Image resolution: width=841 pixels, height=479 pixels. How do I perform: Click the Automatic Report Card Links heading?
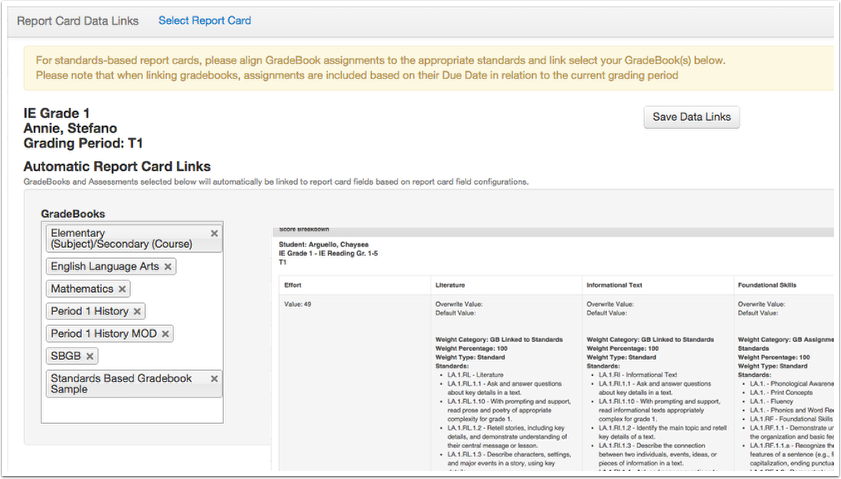pyautogui.click(x=117, y=166)
